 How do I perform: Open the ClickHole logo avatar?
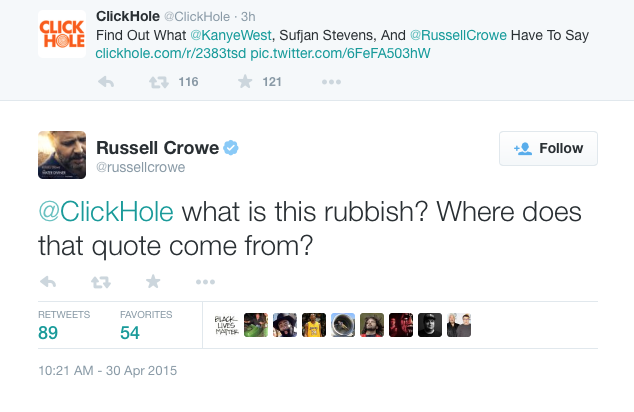click(x=60, y=32)
